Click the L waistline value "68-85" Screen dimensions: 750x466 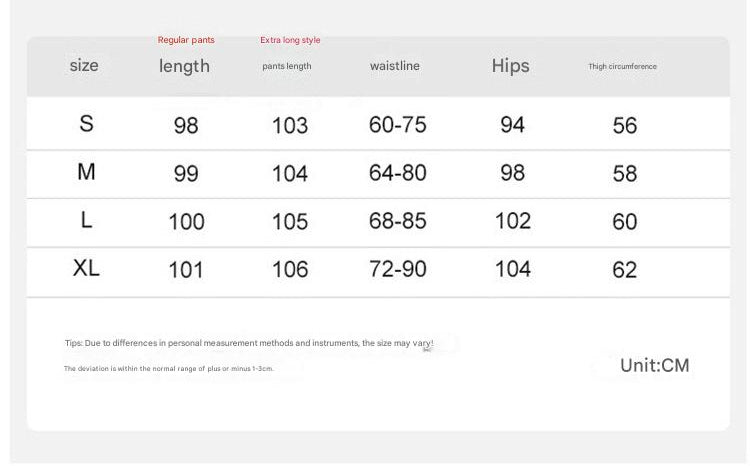click(x=397, y=221)
